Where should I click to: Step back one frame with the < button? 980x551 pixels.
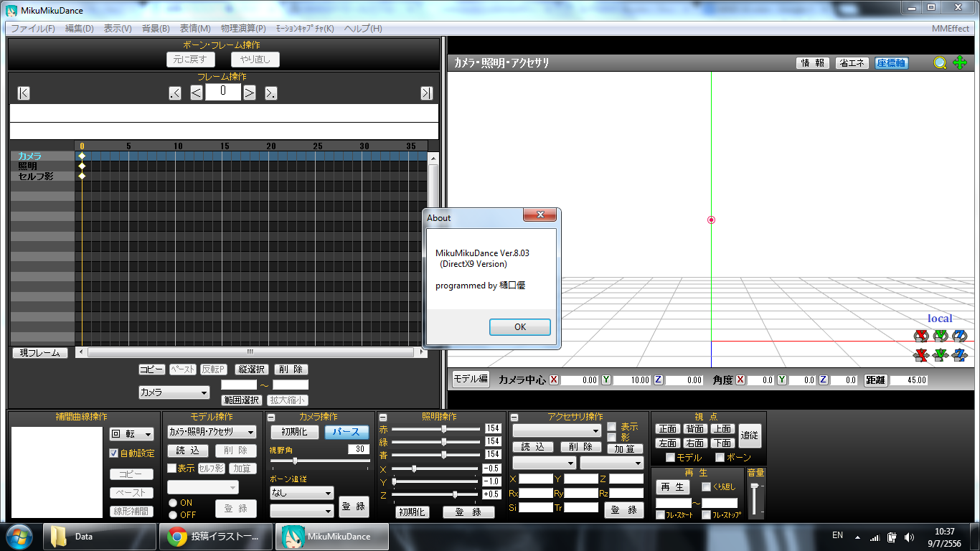[x=197, y=93]
